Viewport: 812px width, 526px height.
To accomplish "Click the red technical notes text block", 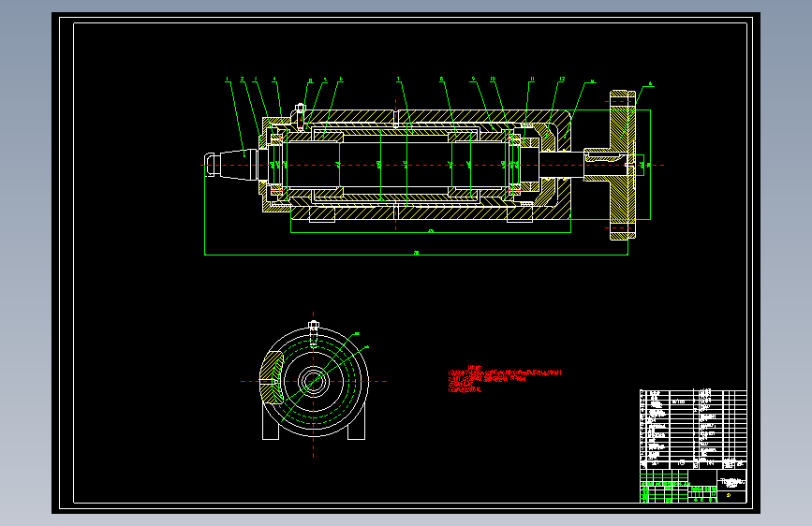I will (x=505, y=379).
